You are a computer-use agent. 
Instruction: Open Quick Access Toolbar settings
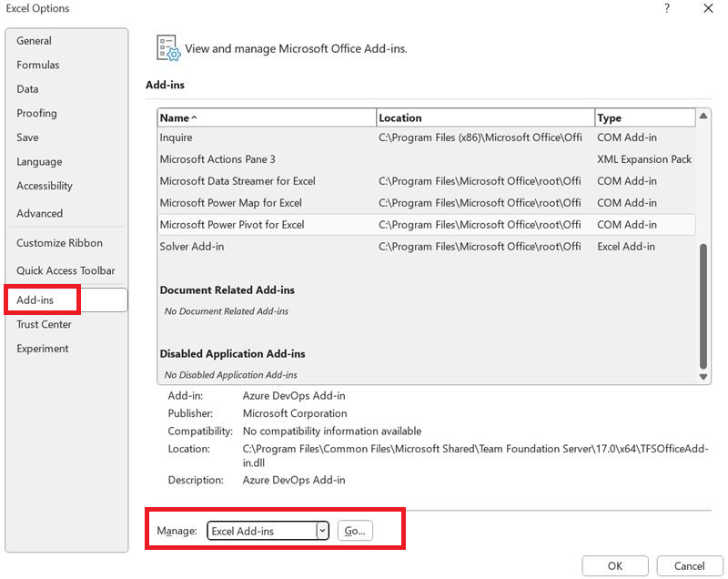[66, 270]
